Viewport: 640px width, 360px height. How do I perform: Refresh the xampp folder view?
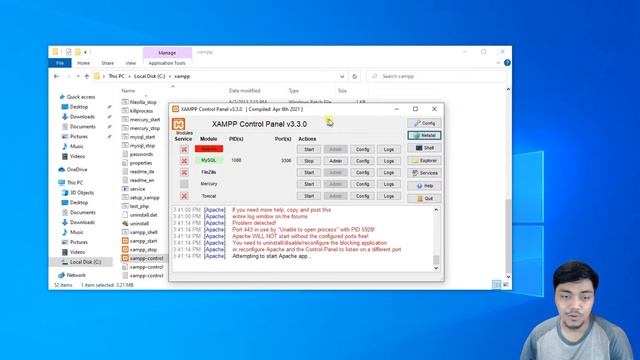tap(355, 76)
